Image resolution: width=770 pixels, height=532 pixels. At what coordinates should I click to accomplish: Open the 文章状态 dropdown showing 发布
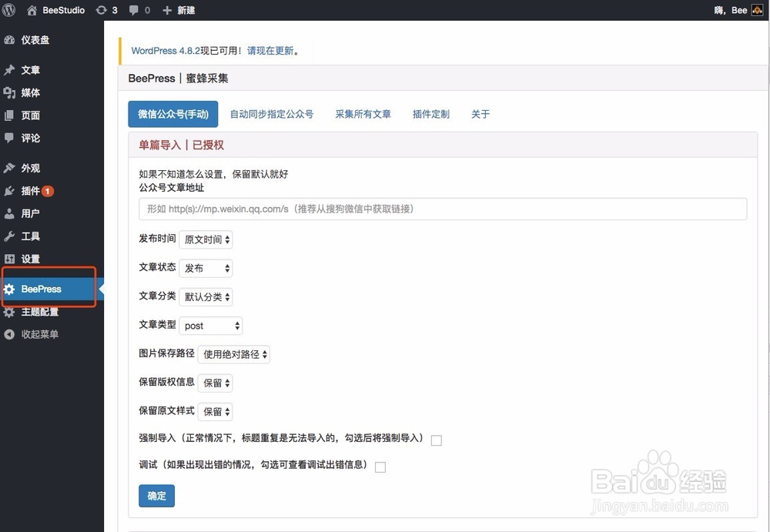pos(206,268)
